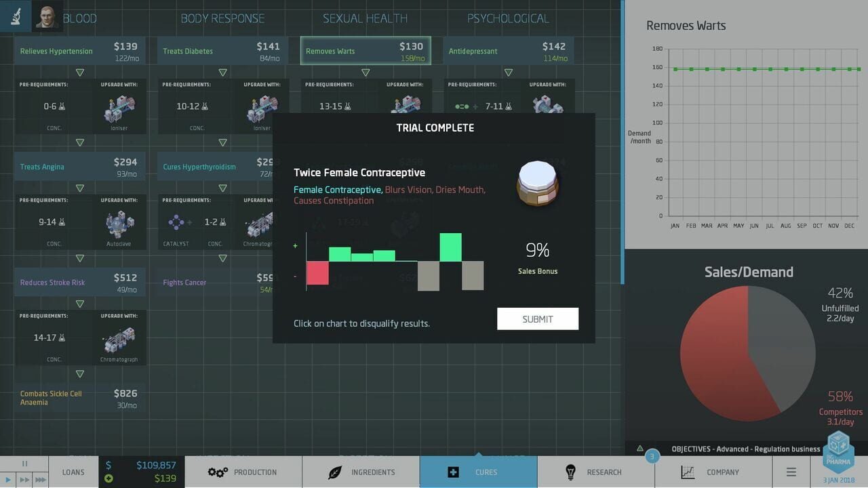868x488 pixels.
Task: Select the Removes Warts cure card
Action: point(366,51)
